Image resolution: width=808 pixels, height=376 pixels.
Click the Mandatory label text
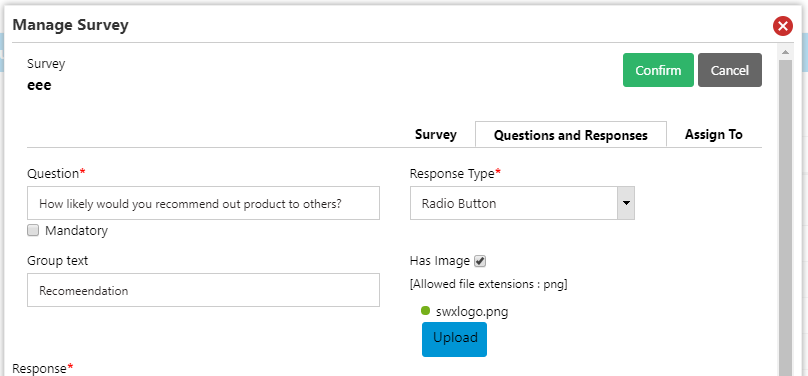tap(76, 231)
